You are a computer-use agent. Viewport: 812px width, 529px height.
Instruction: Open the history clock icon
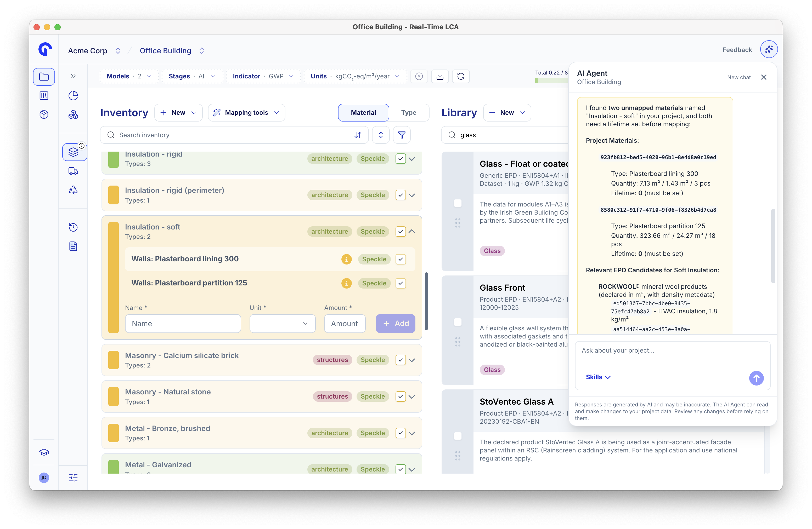point(73,227)
